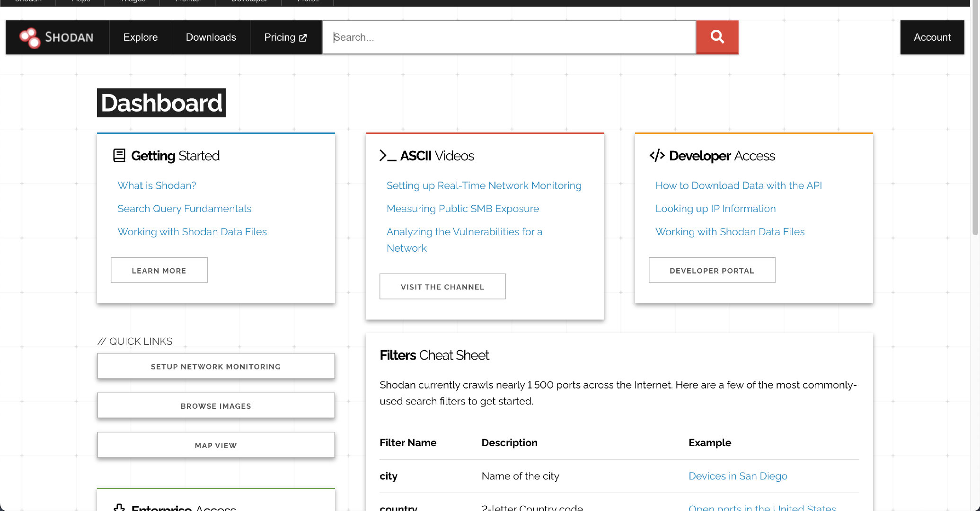This screenshot has height=511, width=980.
Task: Click the Shodan logo icon
Action: pos(30,37)
